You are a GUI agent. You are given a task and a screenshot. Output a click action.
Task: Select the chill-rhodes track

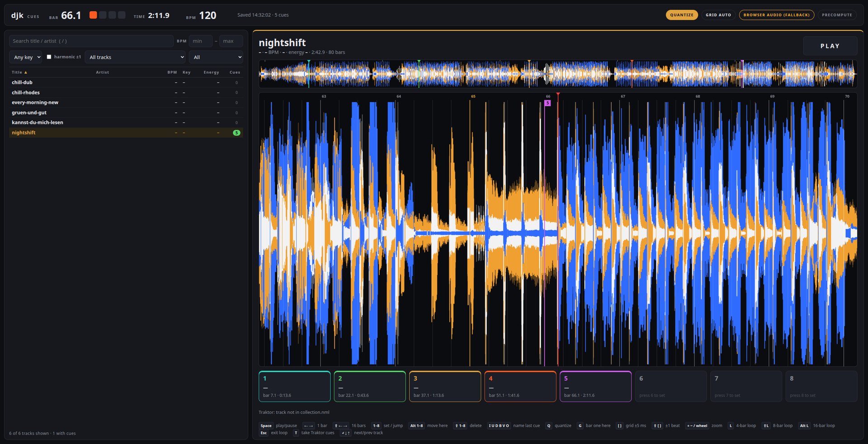tap(126, 93)
